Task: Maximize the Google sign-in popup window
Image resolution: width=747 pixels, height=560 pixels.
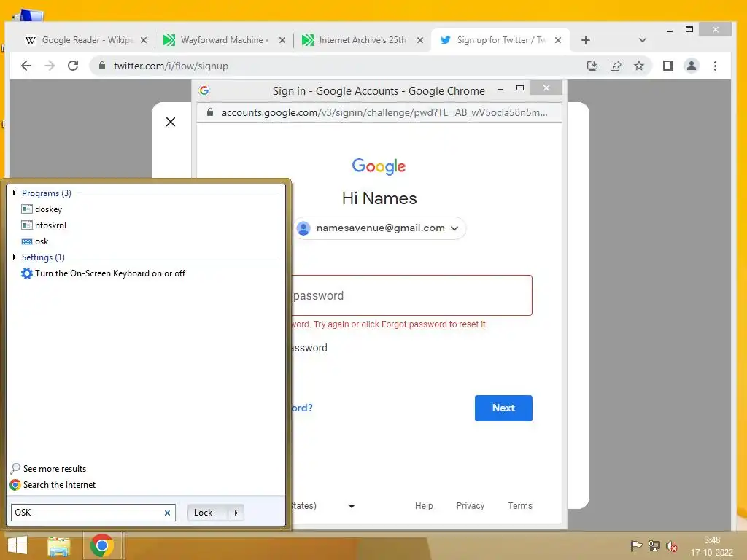Action: point(519,88)
